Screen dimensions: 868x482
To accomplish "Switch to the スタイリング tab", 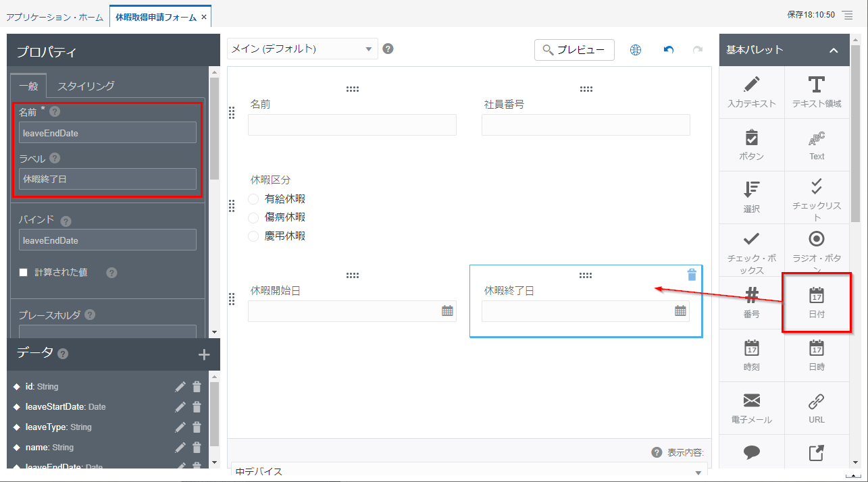I will click(x=86, y=86).
